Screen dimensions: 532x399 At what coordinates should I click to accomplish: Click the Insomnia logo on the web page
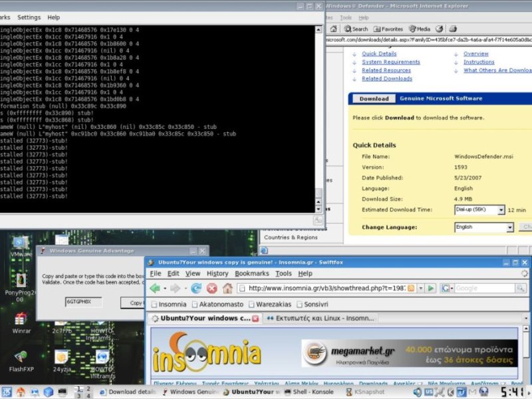pyautogui.click(x=207, y=353)
